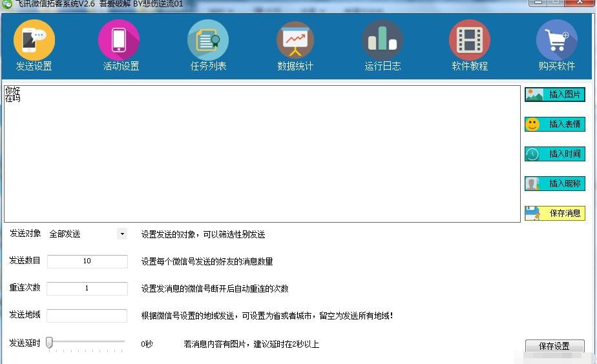Click inside the message text area with 你好
This screenshot has height=364, width=597.
click(x=262, y=154)
